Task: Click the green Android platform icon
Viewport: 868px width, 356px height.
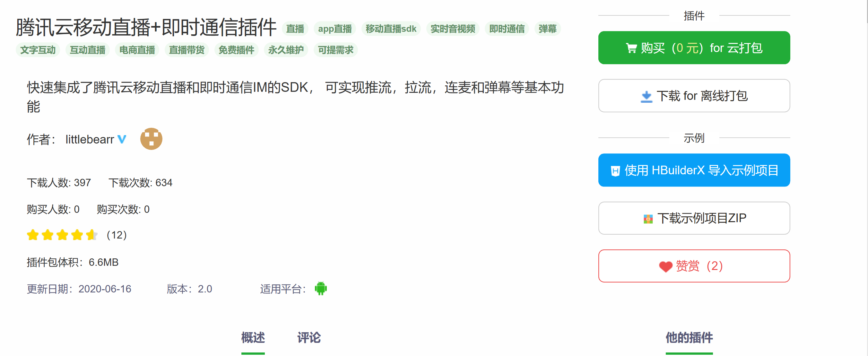Action: click(320, 288)
